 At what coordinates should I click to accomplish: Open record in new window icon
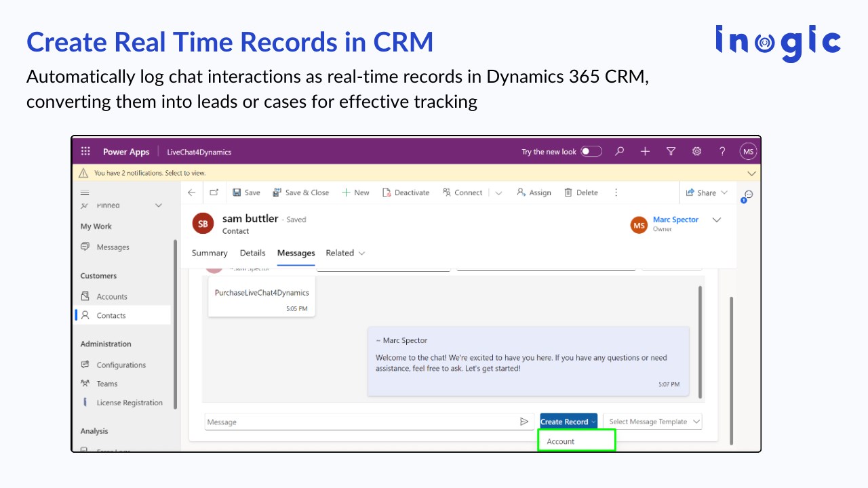pos(214,192)
